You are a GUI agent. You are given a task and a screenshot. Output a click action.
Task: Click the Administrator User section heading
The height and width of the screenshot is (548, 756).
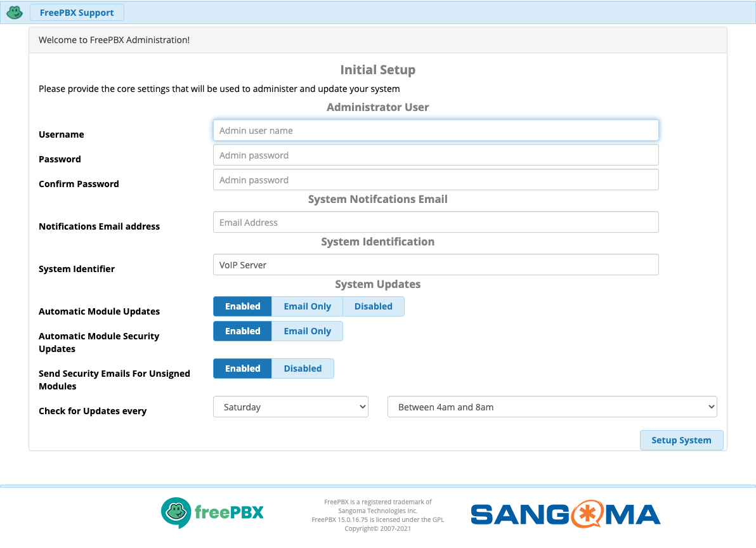pos(378,107)
